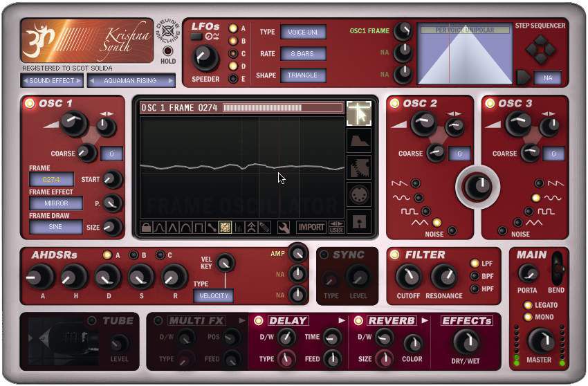The image size is (588, 386).
Task: Click the HOLD button
Action: (167, 50)
